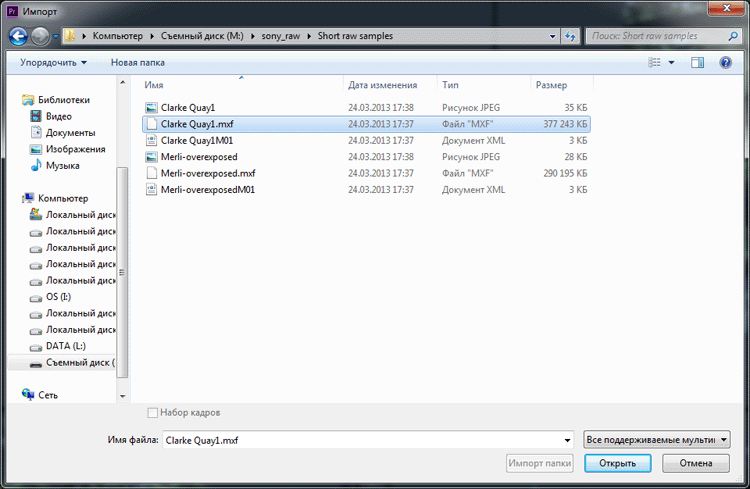
Task: Click the back navigation arrow button
Action: [x=17, y=36]
